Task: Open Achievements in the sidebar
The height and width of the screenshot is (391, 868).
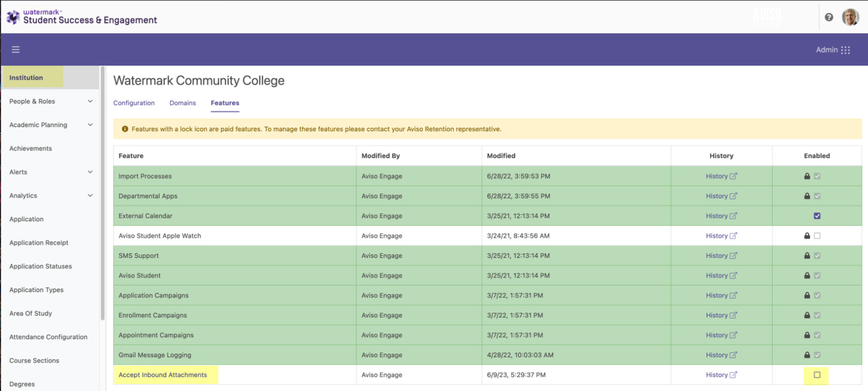Action: 30,149
